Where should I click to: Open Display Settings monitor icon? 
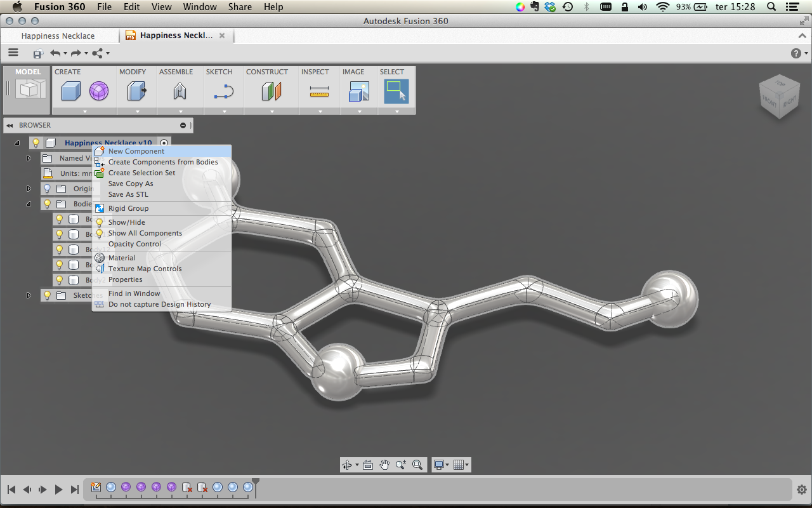438,465
